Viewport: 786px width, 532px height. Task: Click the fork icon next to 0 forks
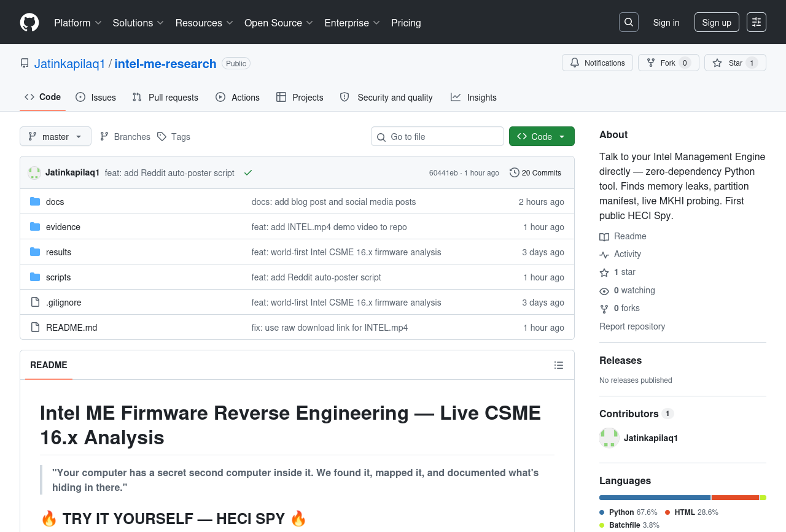pyautogui.click(x=604, y=309)
